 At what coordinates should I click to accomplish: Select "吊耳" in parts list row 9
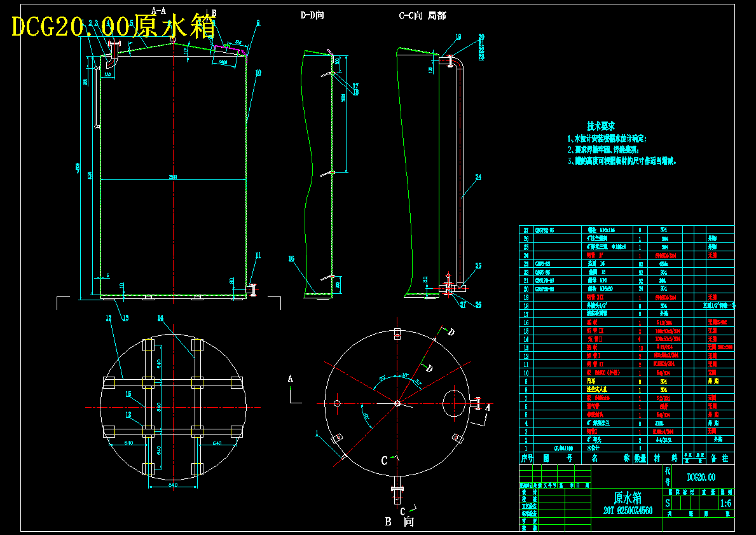point(591,380)
